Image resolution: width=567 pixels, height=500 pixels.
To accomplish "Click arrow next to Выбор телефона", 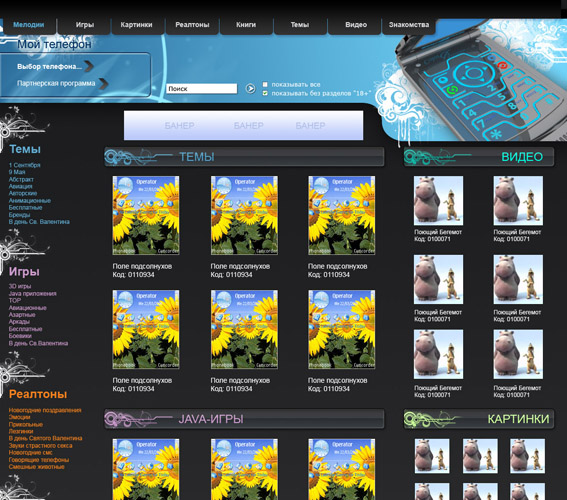I will (89, 67).
